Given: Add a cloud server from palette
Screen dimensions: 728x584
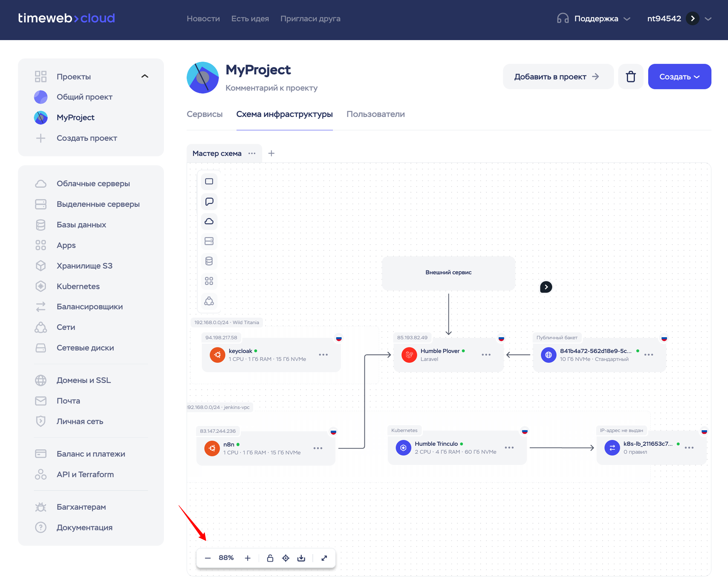Looking at the screenshot, I should (209, 221).
